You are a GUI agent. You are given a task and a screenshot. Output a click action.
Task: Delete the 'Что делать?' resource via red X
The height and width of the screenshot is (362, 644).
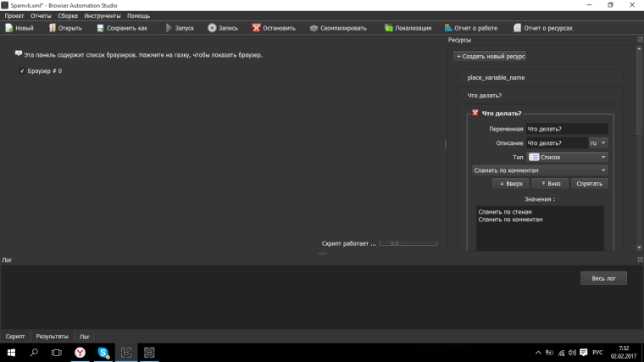[475, 113]
